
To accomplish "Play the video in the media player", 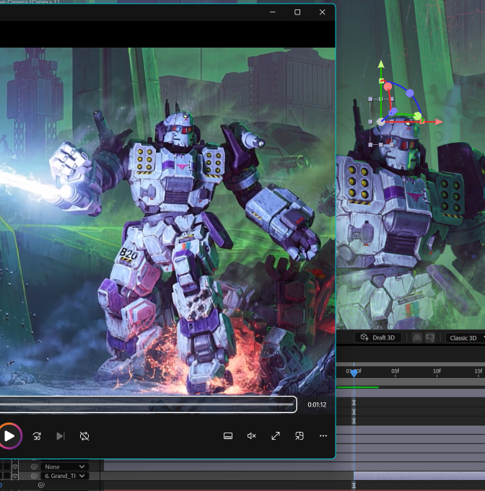I will pyautogui.click(x=9, y=436).
